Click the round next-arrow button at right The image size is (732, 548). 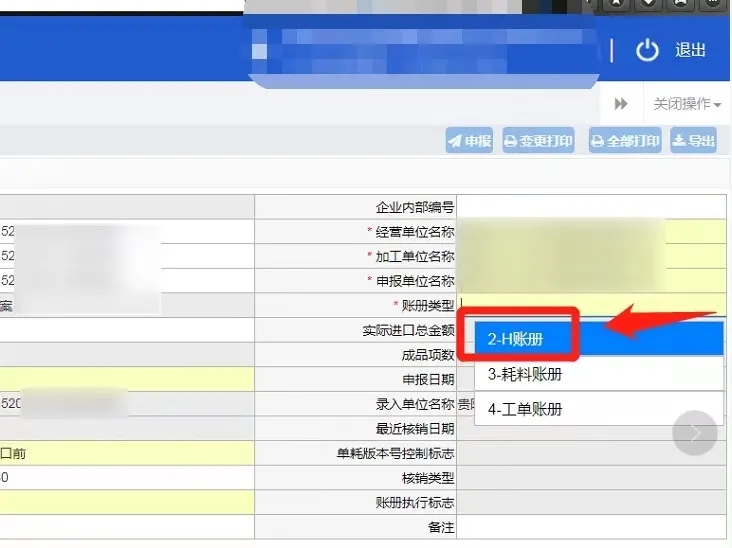pos(695,433)
